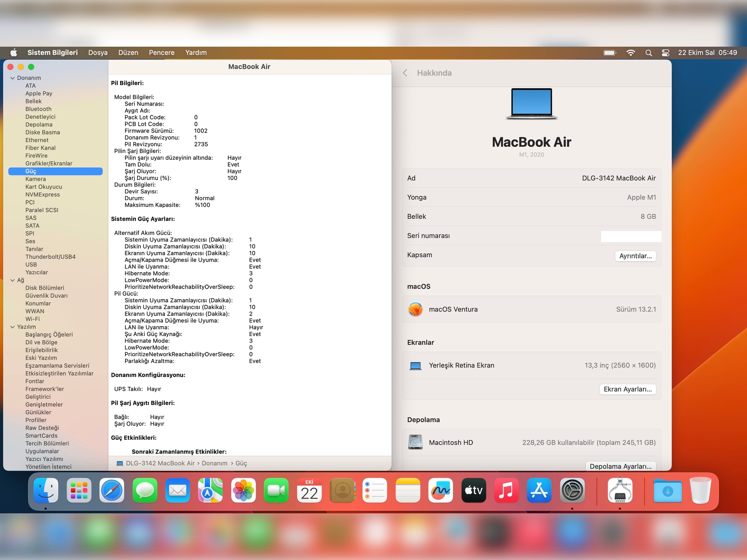The width and height of the screenshot is (747, 560).
Task: Open Finder from the Dock
Action: coord(46,490)
